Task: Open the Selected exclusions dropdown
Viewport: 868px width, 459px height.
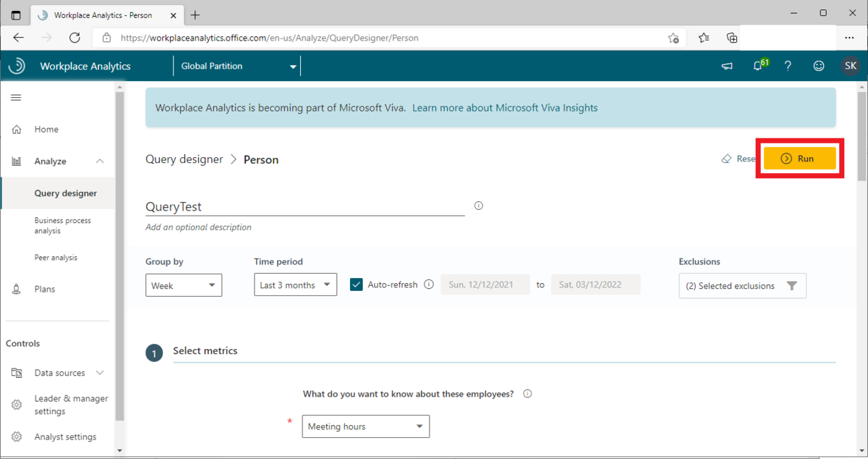Action: click(x=742, y=286)
